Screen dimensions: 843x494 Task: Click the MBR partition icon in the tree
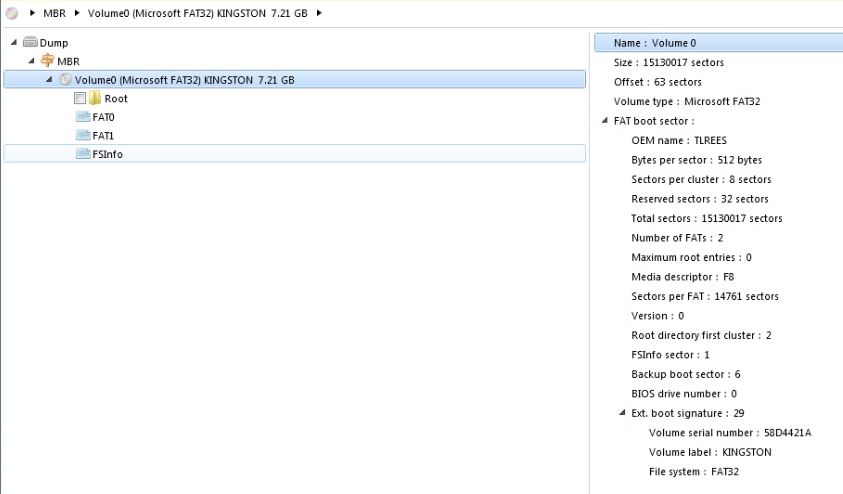pyautogui.click(x=47, y=61)
